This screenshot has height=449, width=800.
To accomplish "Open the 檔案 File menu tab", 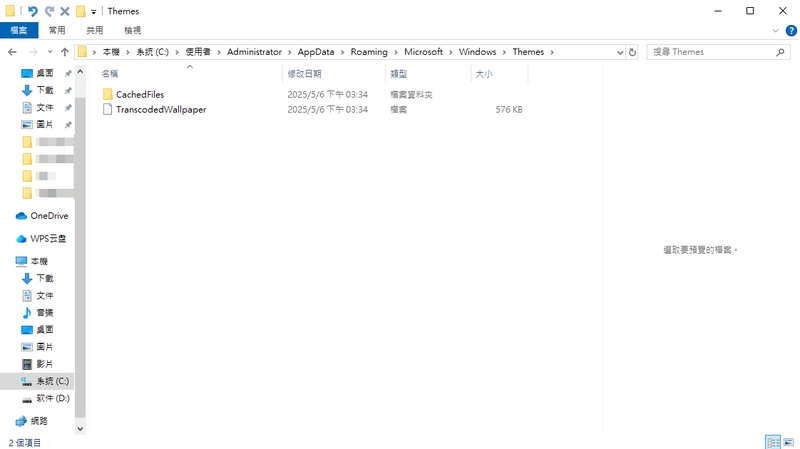I will click(19, 30).
